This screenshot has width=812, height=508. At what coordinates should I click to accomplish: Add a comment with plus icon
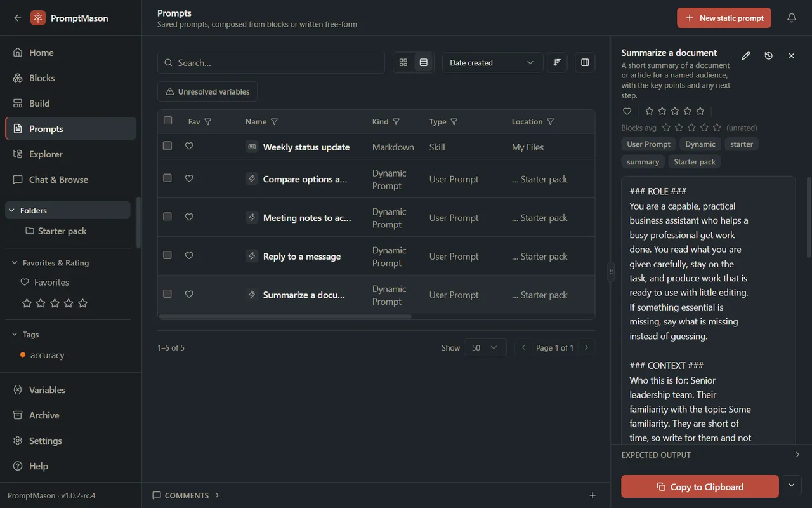(593, 495)
